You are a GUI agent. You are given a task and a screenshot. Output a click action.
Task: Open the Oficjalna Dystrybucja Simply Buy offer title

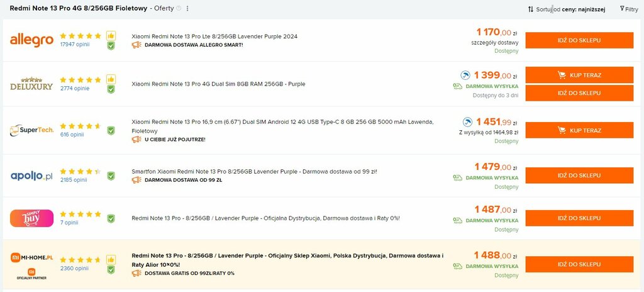pyautogui.click(x=265, y=218)
